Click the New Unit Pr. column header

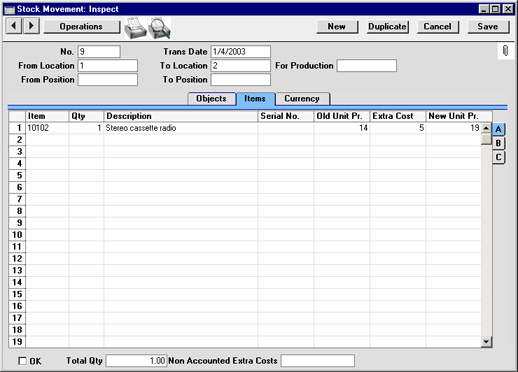[459, 116]
